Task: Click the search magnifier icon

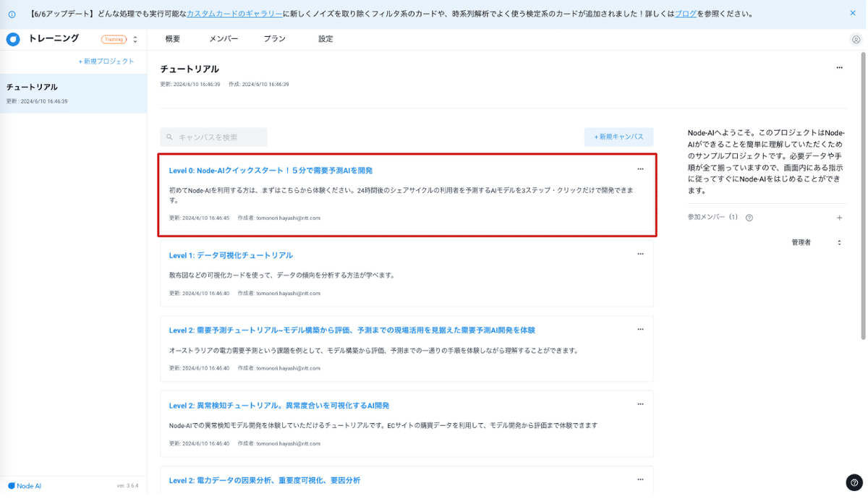Action: (170, 137)
